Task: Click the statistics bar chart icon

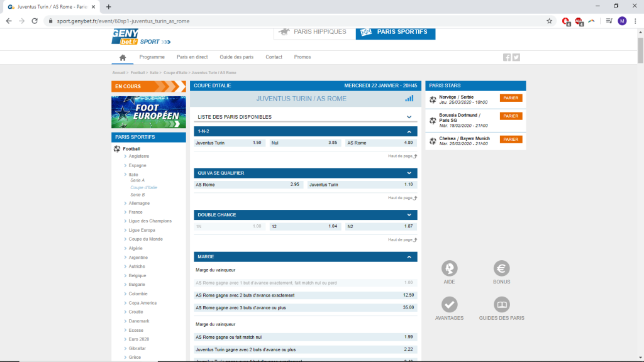Action: pos(409,99)
